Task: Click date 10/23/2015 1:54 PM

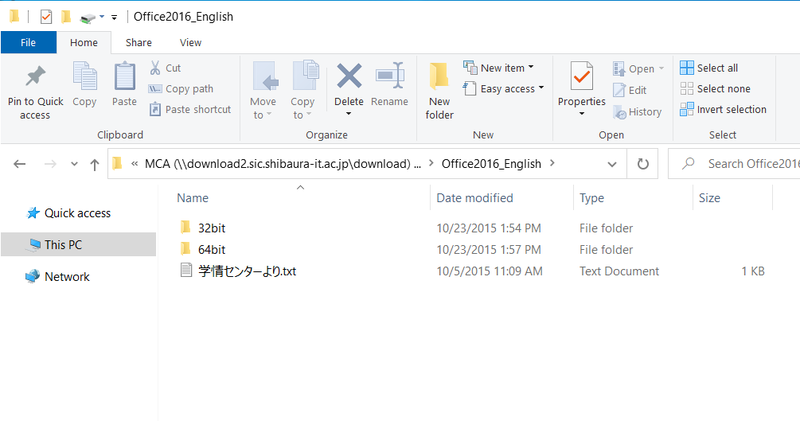Action: 489,228
